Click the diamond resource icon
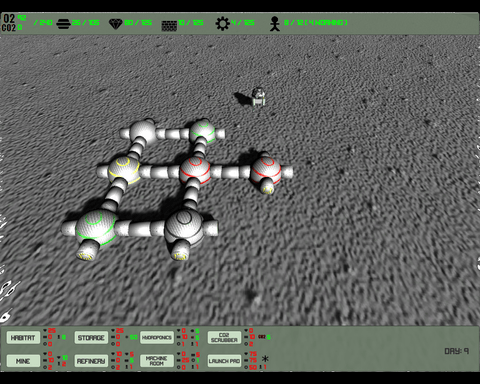480x384 pixels. click(116, 24)
